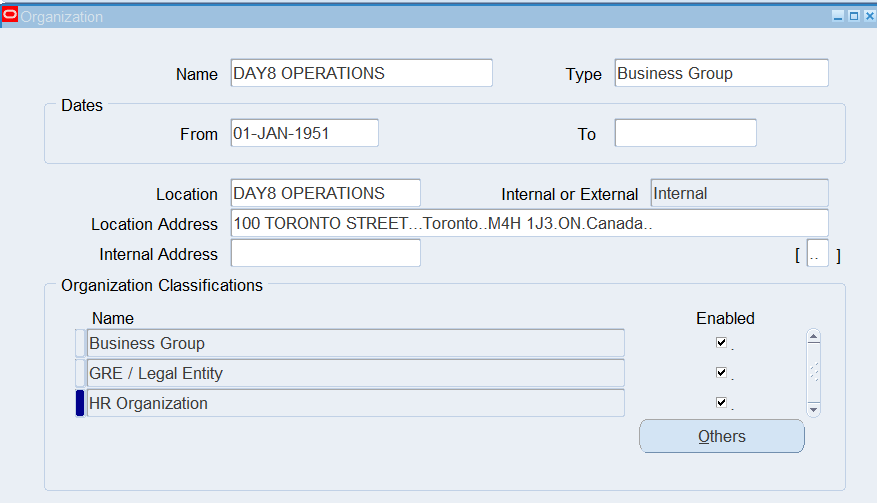Viewport: 877px width, 503px height.
Task: Select the GRE / Legal Entity row indicator
Action: point(80,373)
